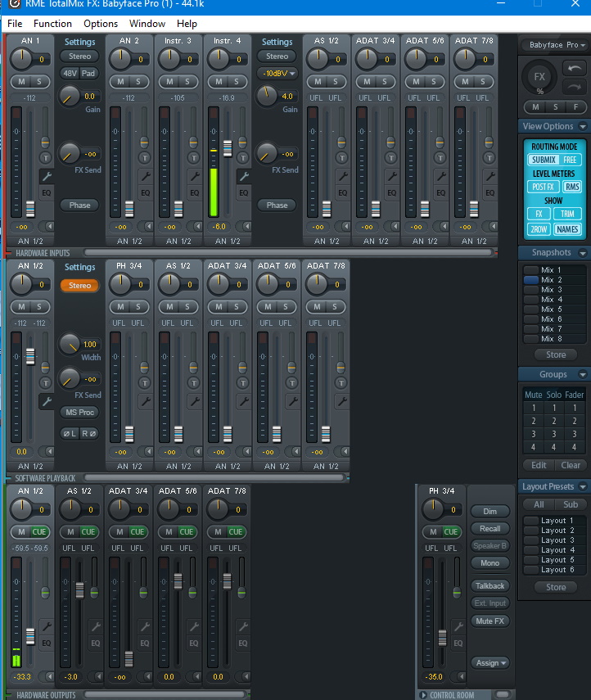
Task: Invert right phase on playback AN 1/2
Action: (x=89, y=433)
